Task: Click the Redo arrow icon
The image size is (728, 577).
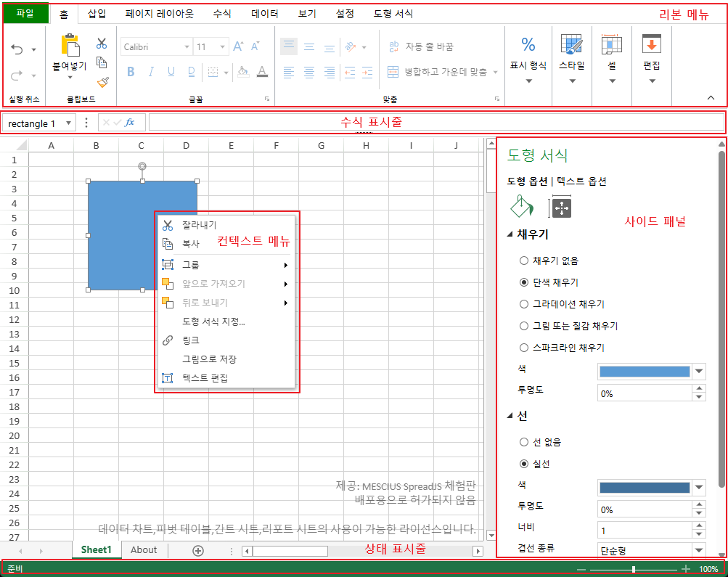Action: click(17, 75)
